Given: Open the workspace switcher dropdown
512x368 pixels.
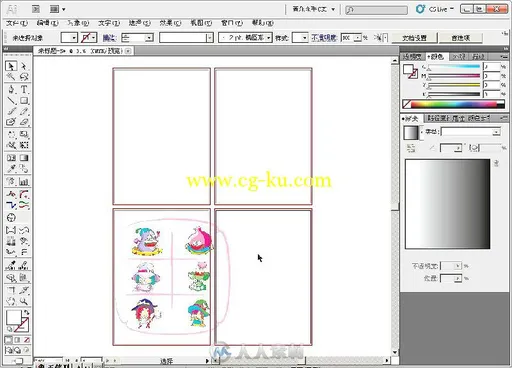Looking at the screenshot, I should [313, 9].
